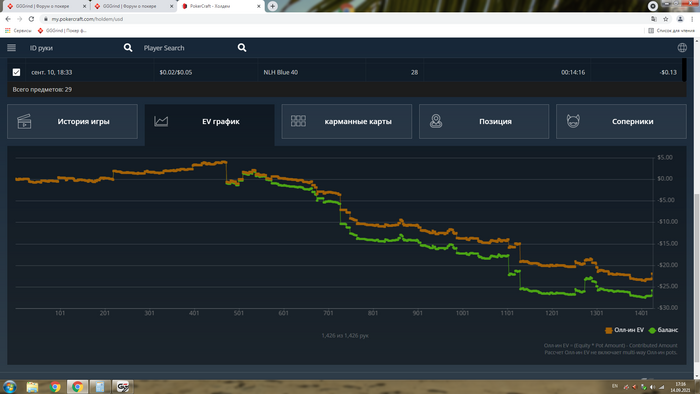700x394 pixels.
Task: Click the pocket cards grid icon
Action: point(298,121)
